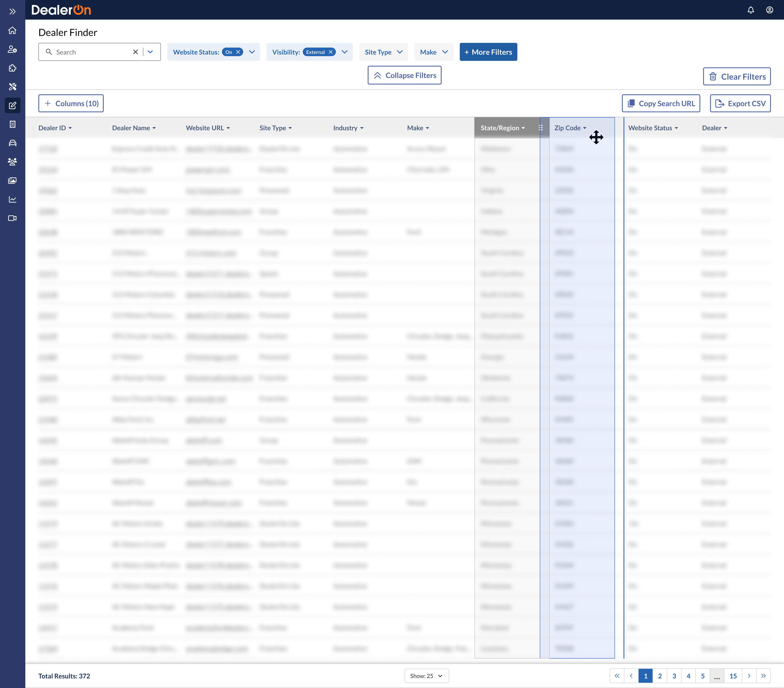
Task: Remove the 'On' Website Status filter chip
Action: click(x=238, y=52)
